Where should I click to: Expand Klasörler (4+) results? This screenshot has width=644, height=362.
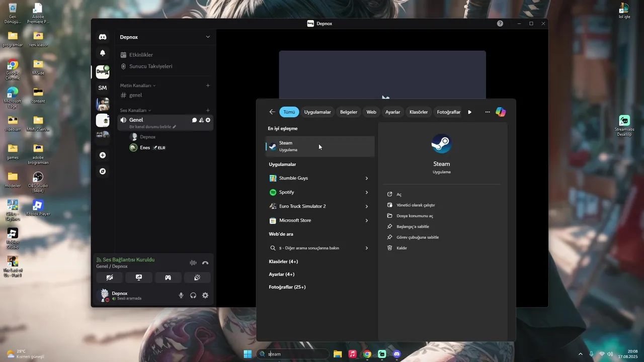(x=283, y=262)
